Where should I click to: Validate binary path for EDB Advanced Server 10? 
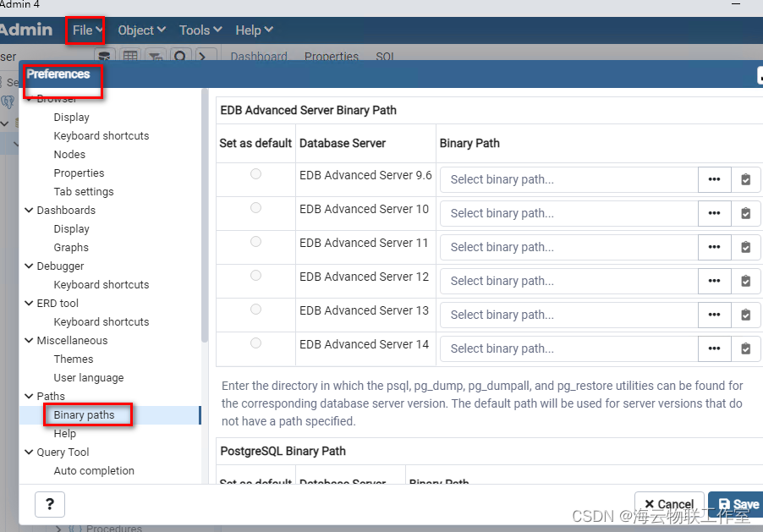point(745,213)
